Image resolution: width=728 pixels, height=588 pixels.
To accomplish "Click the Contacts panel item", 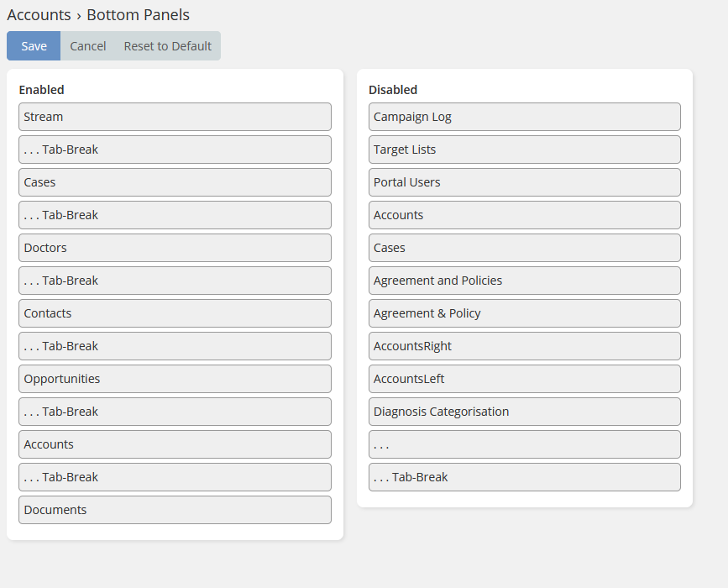I will pos(175,313).
